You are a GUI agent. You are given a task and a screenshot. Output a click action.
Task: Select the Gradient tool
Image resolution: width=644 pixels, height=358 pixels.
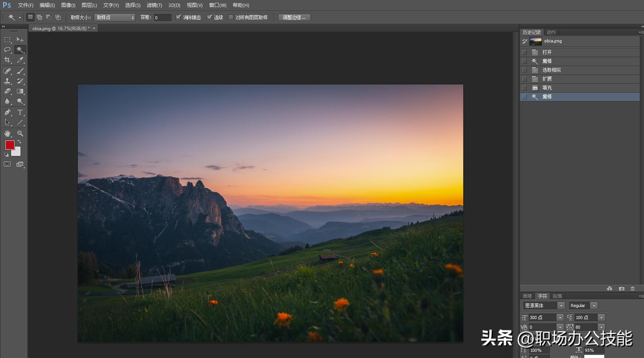point(20,91)
